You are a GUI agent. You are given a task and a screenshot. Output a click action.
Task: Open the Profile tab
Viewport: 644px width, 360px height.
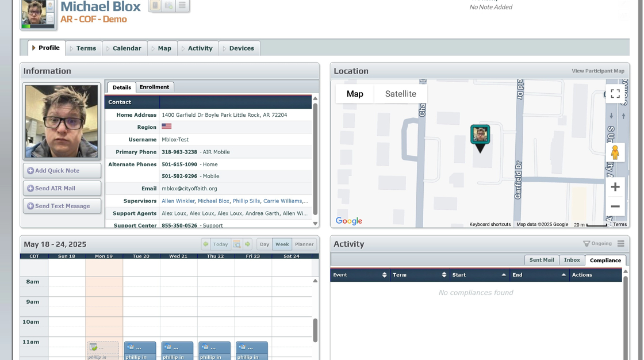coord(47,48)
